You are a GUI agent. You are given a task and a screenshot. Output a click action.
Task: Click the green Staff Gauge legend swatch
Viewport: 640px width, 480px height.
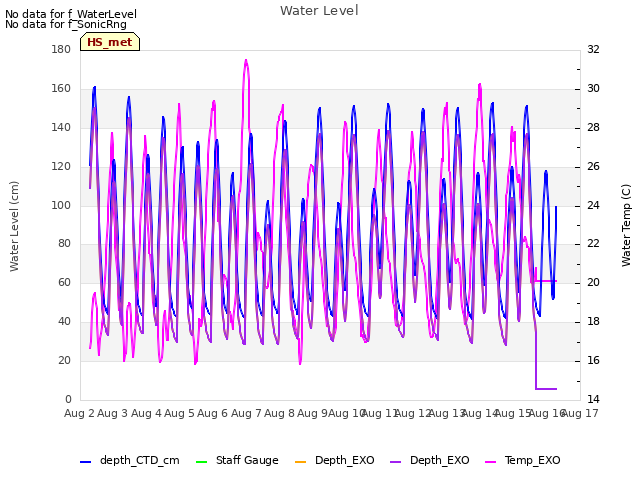click(201, 462)
